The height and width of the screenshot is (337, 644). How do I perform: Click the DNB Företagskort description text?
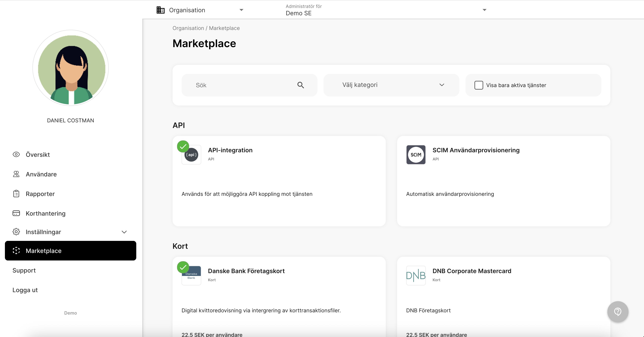click(x=428, y=310)
